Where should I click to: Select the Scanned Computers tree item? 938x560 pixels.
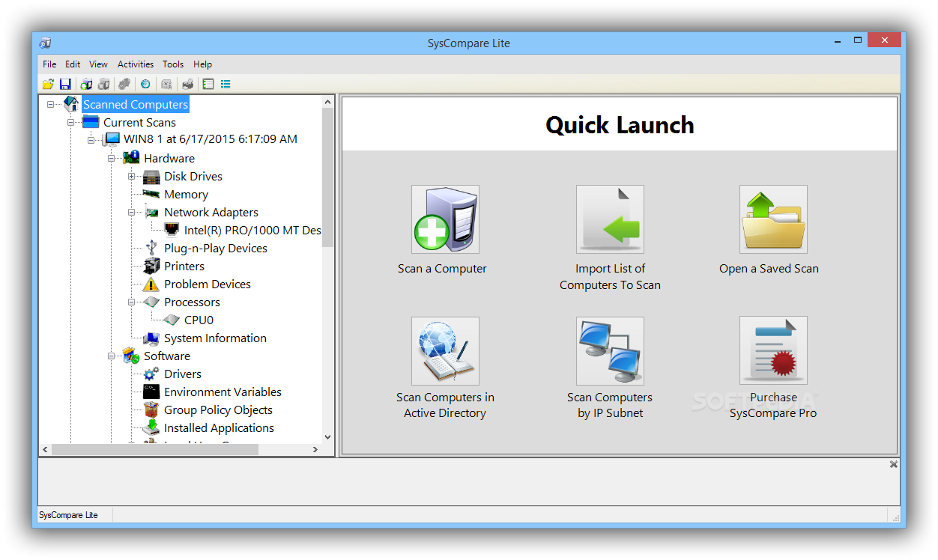click(136, 105)
